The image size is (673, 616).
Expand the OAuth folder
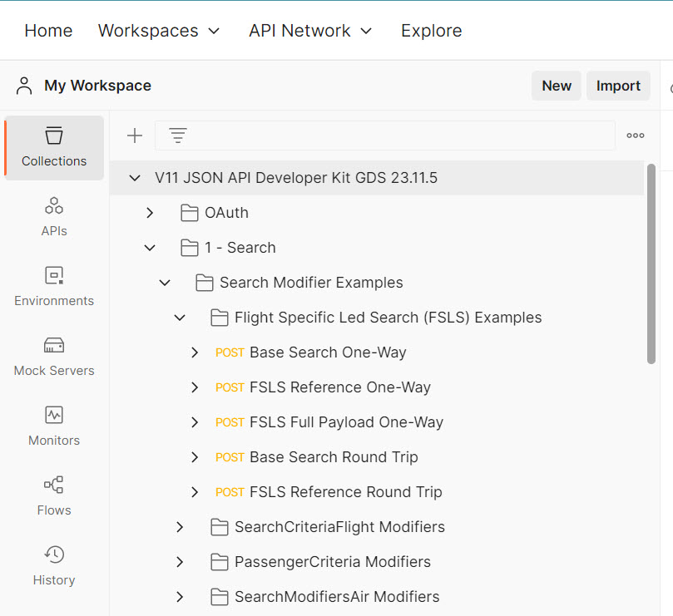coord(150,213)
